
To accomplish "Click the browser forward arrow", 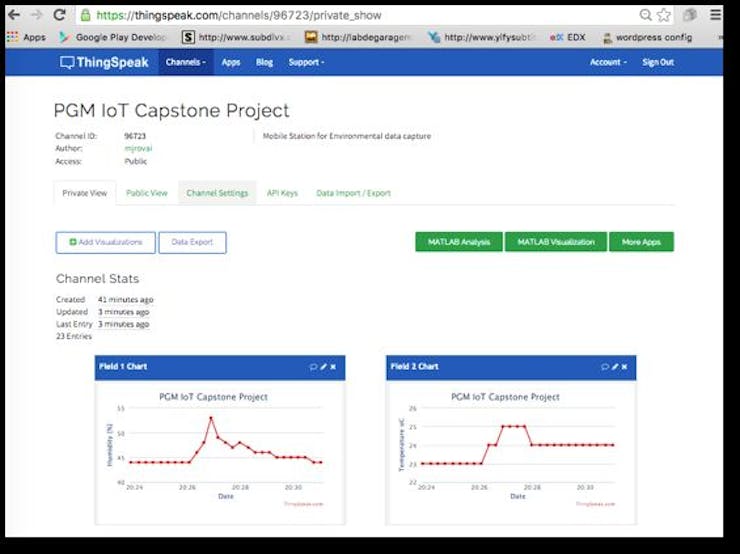I will pyautogui.click(x=36, y=15).
